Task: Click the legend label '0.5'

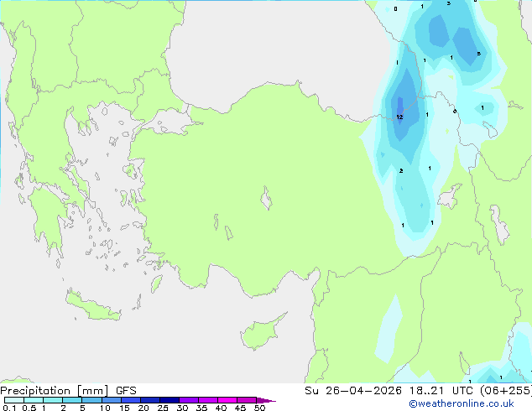Action: click(x=29, y=408)
